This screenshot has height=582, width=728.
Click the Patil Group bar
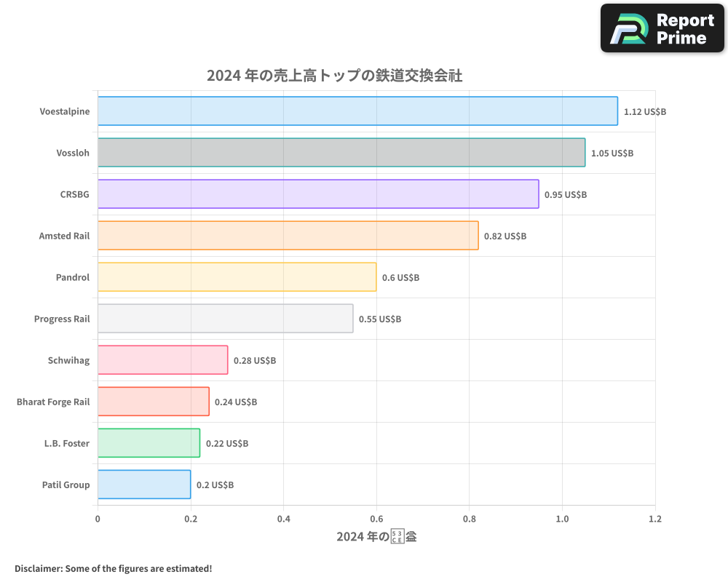tap(143, 485)
